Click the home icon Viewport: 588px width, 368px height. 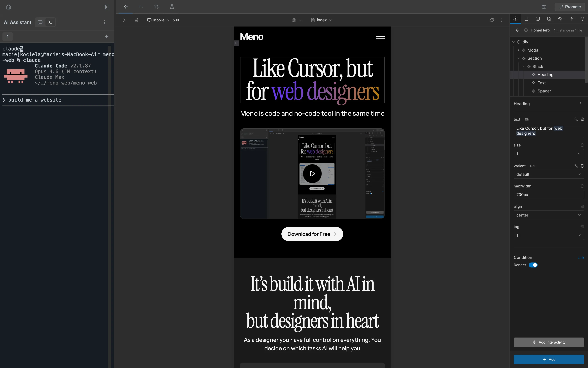[8, 7]
